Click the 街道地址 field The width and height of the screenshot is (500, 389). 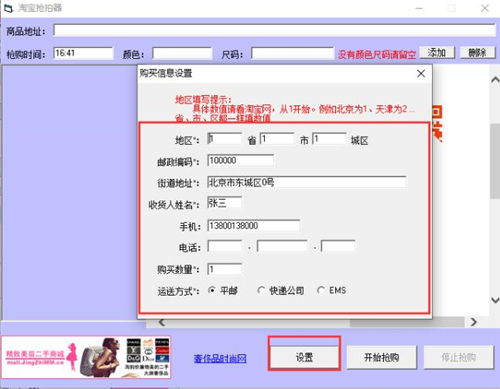click(x=306, y=182)
